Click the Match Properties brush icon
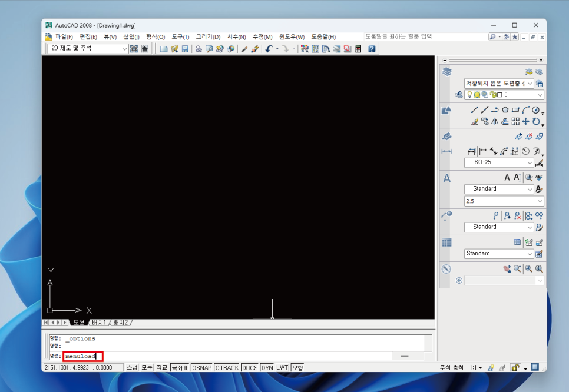The width and height of the screenshot is (569, 392). 244,49
